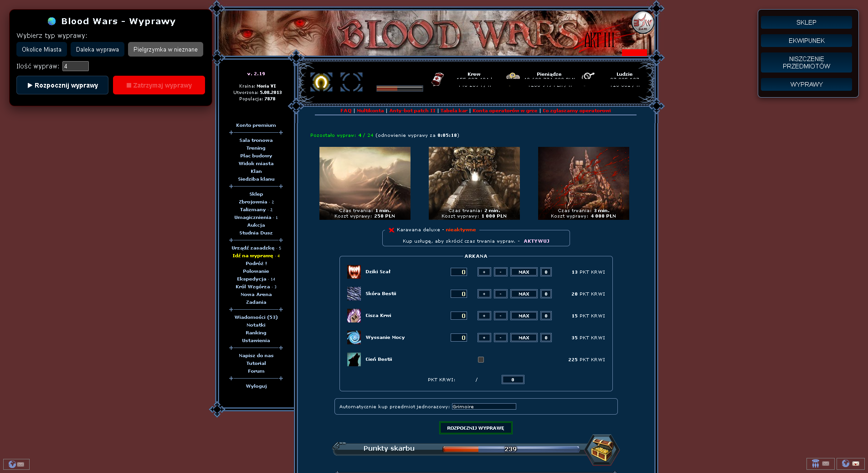Decrease Wyssanie Mocy with minus button
The image size is (868, 473).
pyautogui.click(x=500, y=338)
